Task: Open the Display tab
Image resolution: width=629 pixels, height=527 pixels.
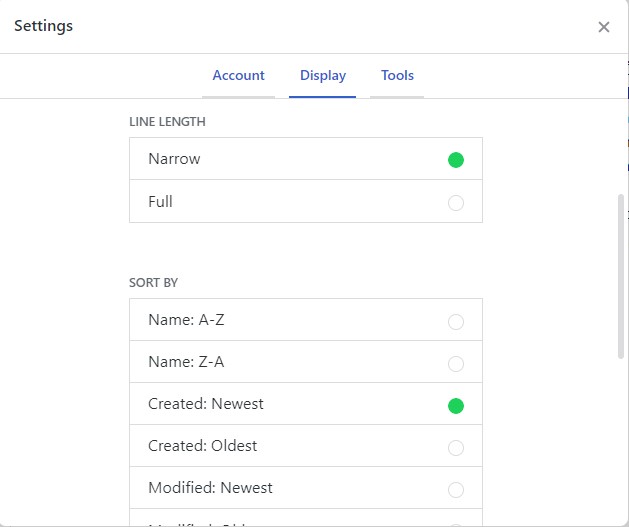Action: tap(322, 76)
